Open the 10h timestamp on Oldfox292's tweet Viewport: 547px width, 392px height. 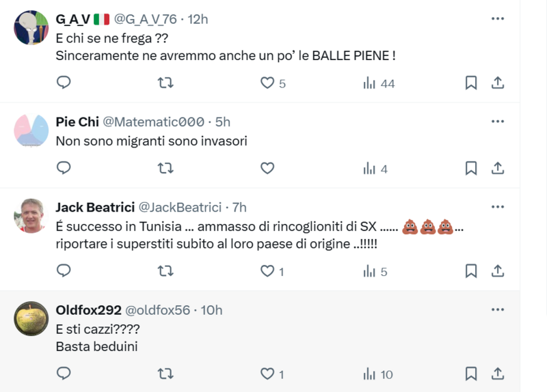tap(212, 310)
